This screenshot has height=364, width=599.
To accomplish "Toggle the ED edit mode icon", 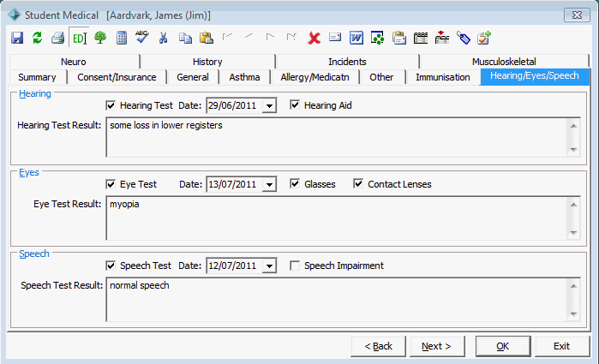I will coord(79,38).
